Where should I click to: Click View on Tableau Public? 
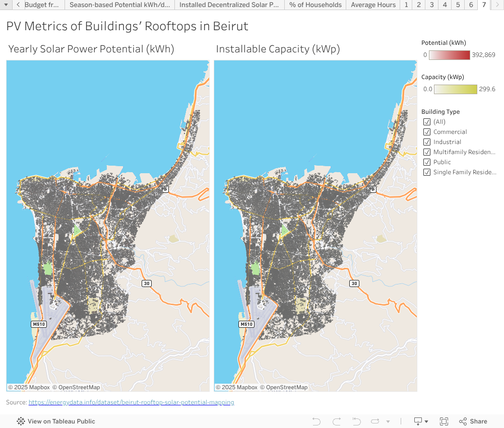click(x=61, y=421)
